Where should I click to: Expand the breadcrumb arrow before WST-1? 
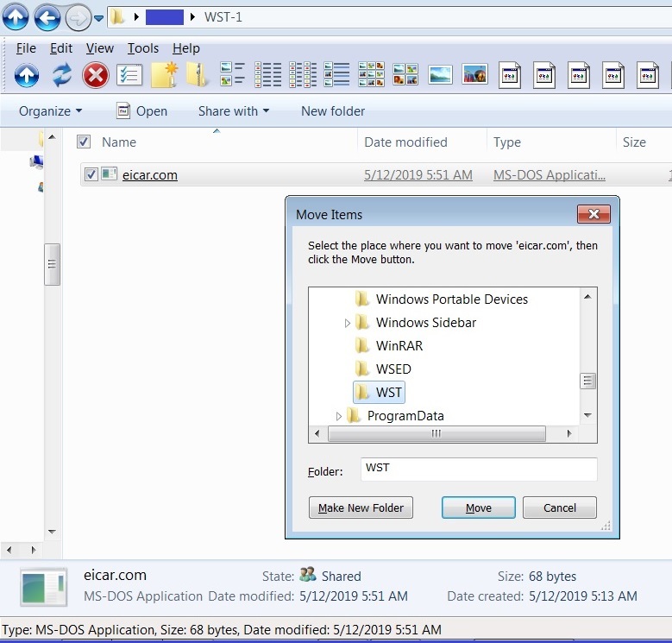[192, 17]
